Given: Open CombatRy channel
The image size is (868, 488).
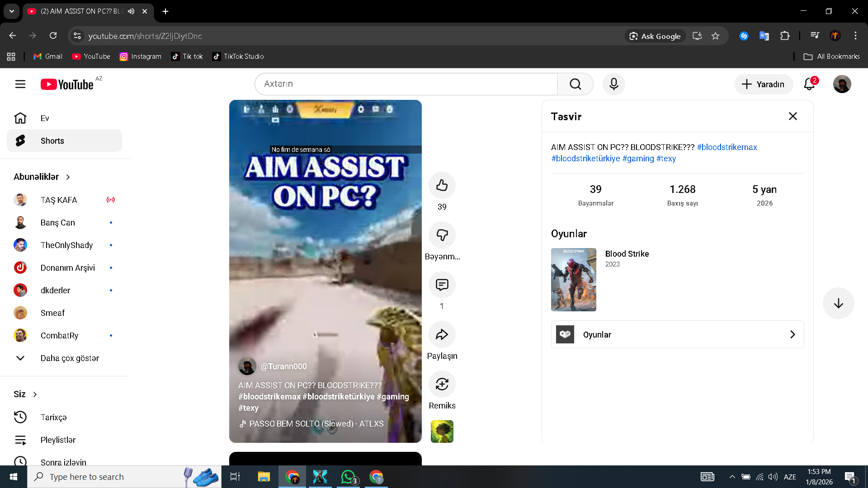Looking at the screenshot, I should tap(64, 335).
